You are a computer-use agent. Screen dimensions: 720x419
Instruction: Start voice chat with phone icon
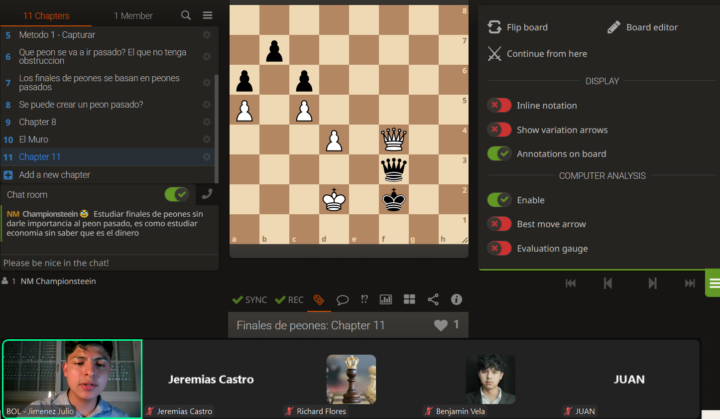pyautogui.click(x=207, y=194)
